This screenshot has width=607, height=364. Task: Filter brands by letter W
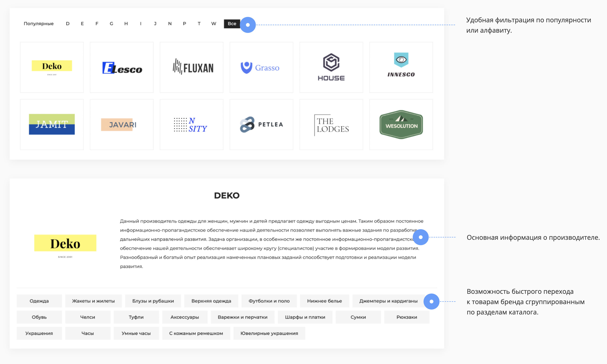point(214,23)
